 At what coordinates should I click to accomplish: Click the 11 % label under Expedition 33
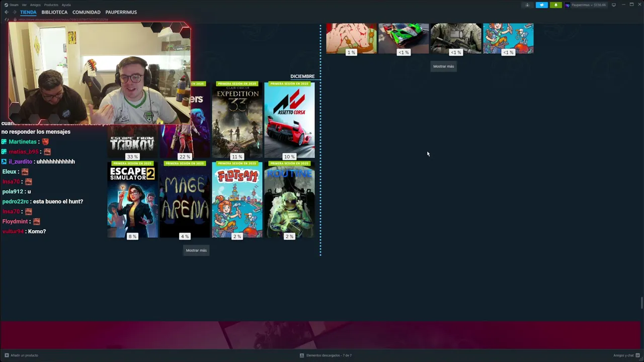(x=237, y=157)
